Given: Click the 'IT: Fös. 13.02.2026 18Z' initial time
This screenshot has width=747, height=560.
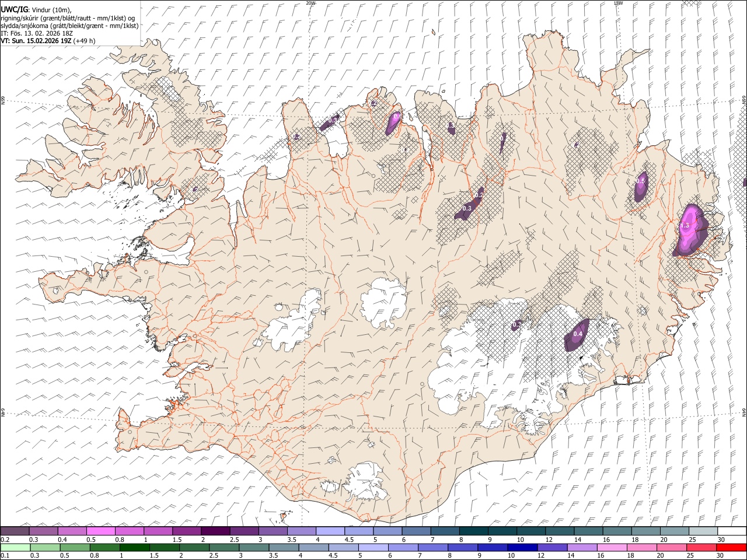Looking at the screenshot, I should [37, 33].
